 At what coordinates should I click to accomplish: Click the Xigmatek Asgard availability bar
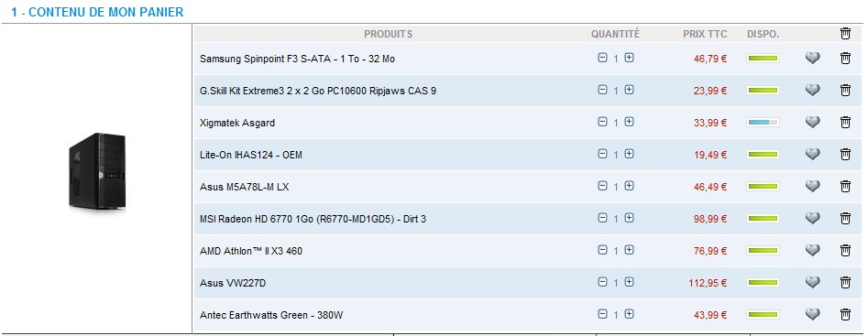tap(763, 122)
